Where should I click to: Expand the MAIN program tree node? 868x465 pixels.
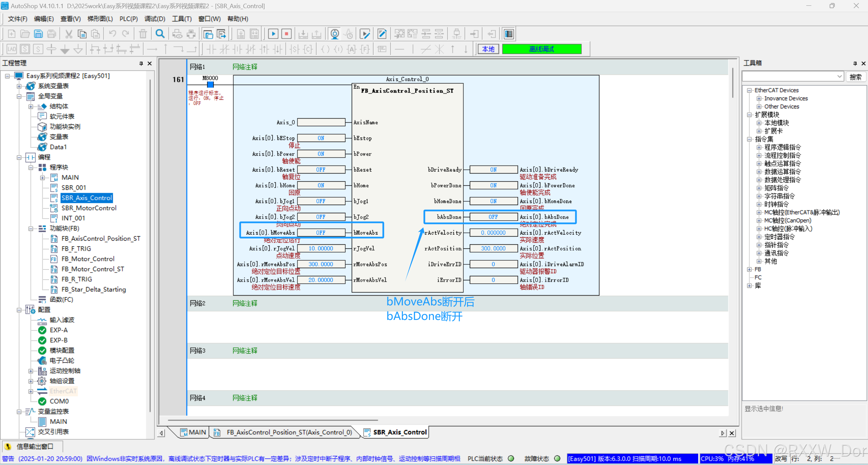tap(42, 178)
